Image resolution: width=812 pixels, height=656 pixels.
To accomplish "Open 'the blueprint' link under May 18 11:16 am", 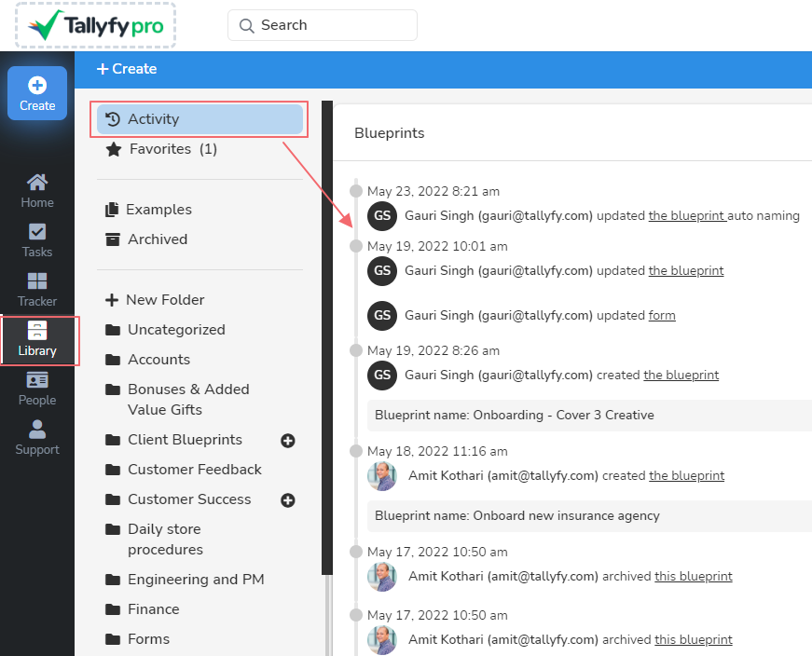I will pos(687,475).
